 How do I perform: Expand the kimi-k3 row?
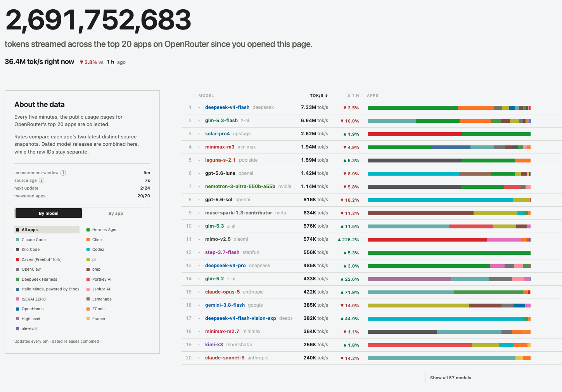click(199, 345)
